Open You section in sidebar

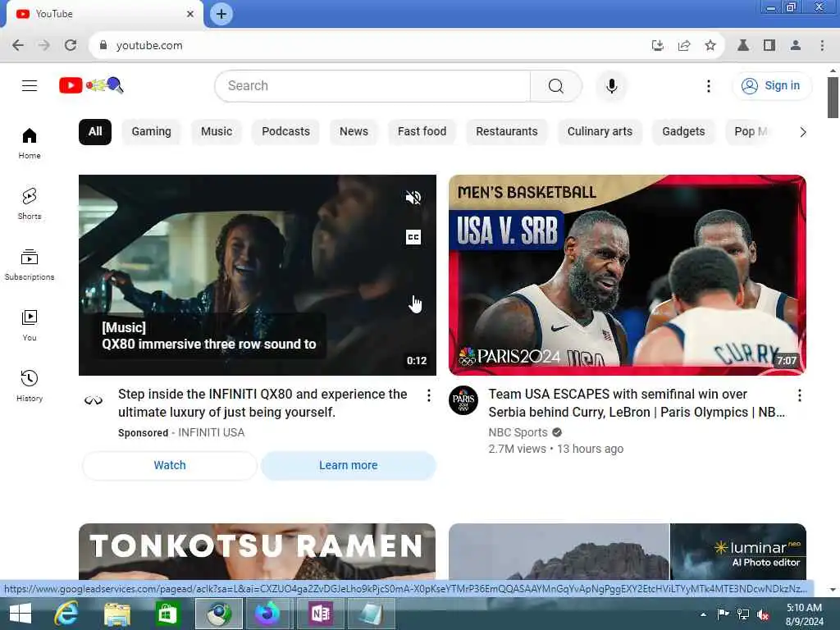point(30,325)
